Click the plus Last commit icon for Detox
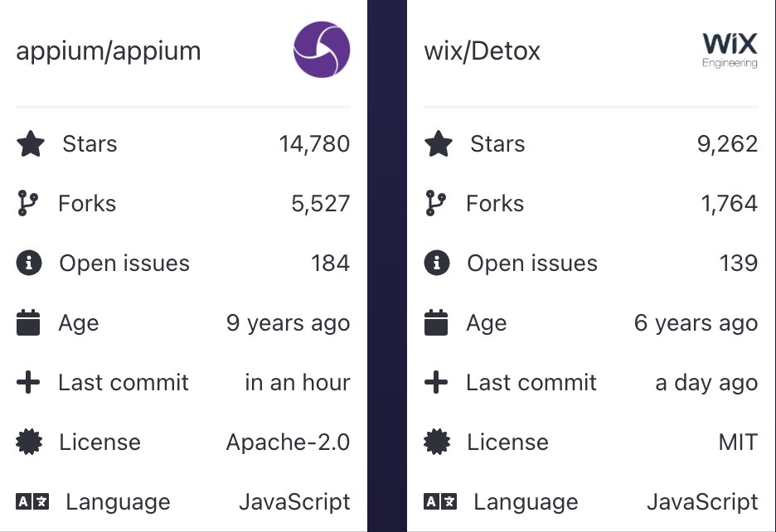Screen dimensions: 776x532 pos(436,382)
